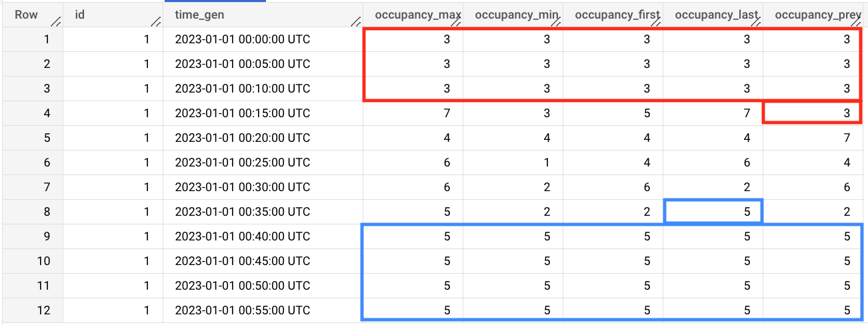Select occupancy_min value 1 in row 6
The image size is (868, 325).
[x=547, y=162]
